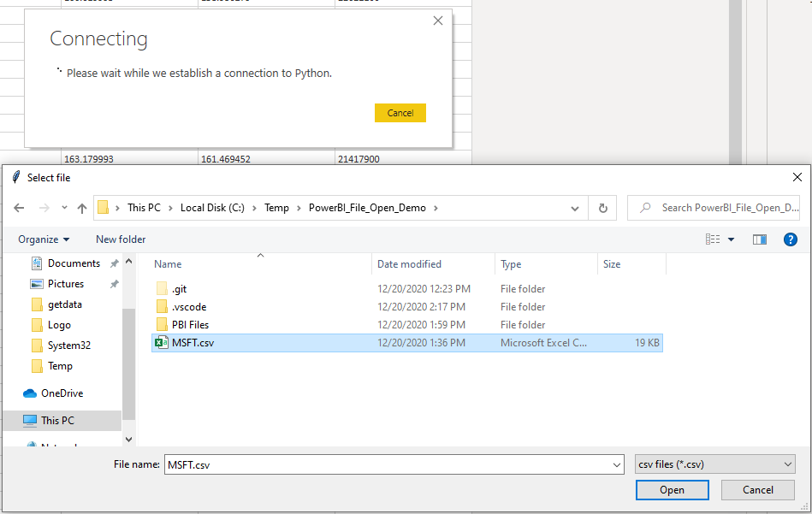Viewport: 812px width, 514px height.
Task: Toggle the preview pane
Action: point(760,239)
